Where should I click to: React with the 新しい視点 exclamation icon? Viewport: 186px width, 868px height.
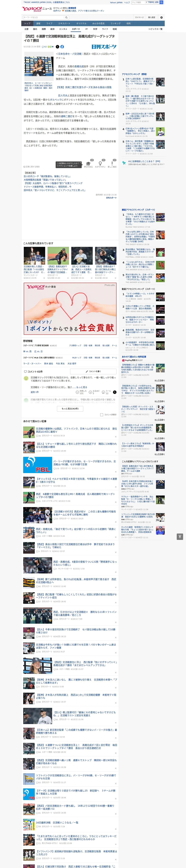click(x=112, y=163)
